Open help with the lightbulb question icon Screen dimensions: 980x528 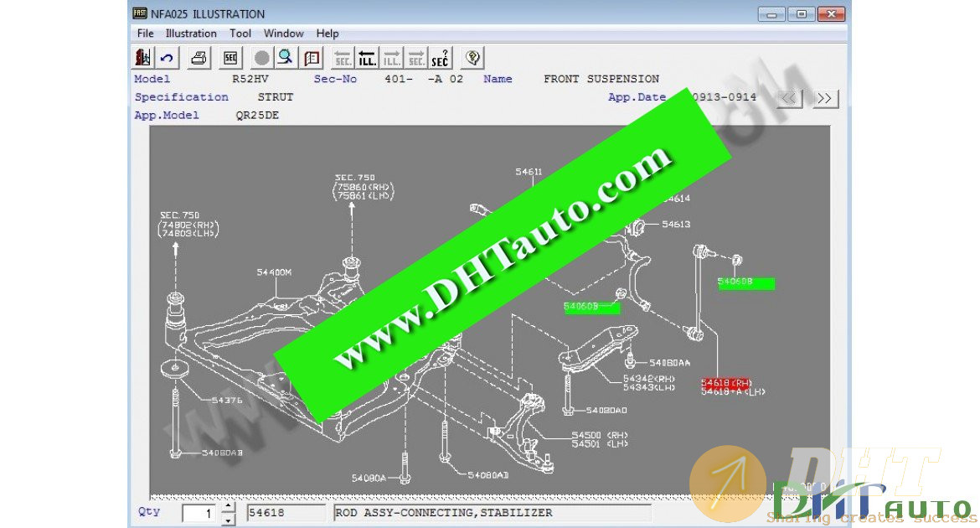pyautogui.click(x=473, y=58)
